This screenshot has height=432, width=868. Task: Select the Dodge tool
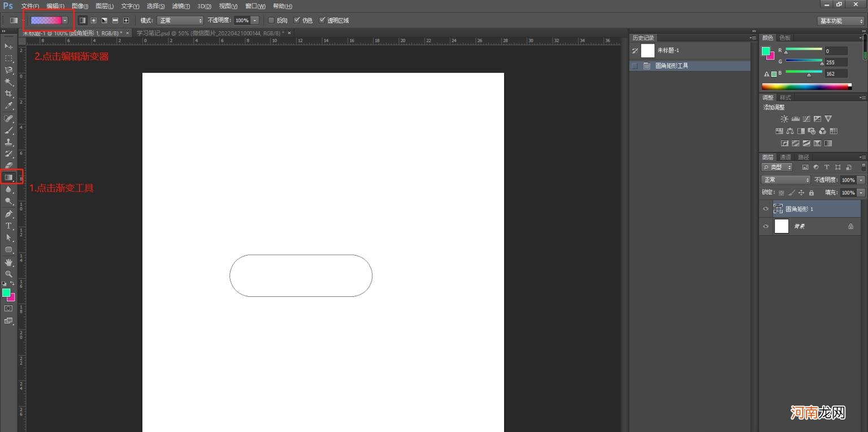pyautogui.click(x=8, y=201)
